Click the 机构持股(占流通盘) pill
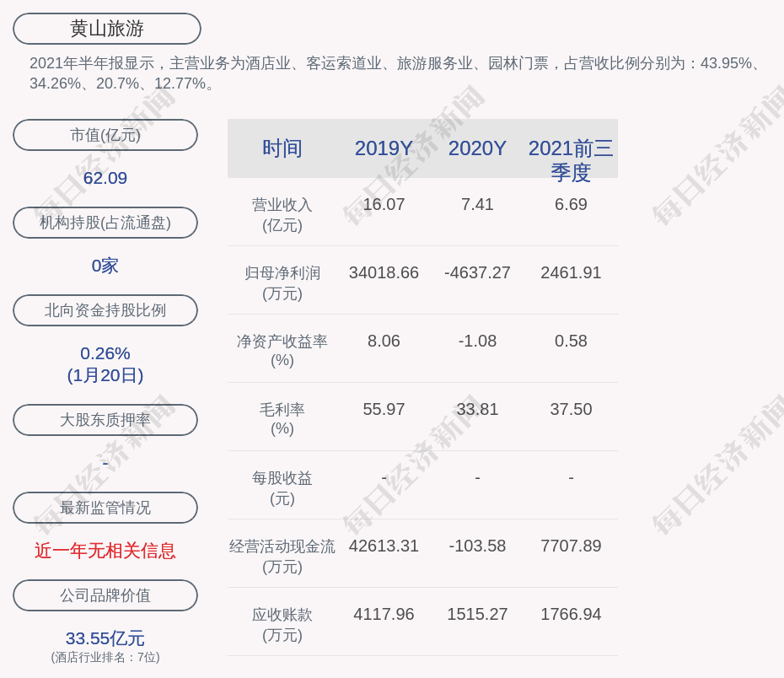The image size is (784, 678). (105, 223)
